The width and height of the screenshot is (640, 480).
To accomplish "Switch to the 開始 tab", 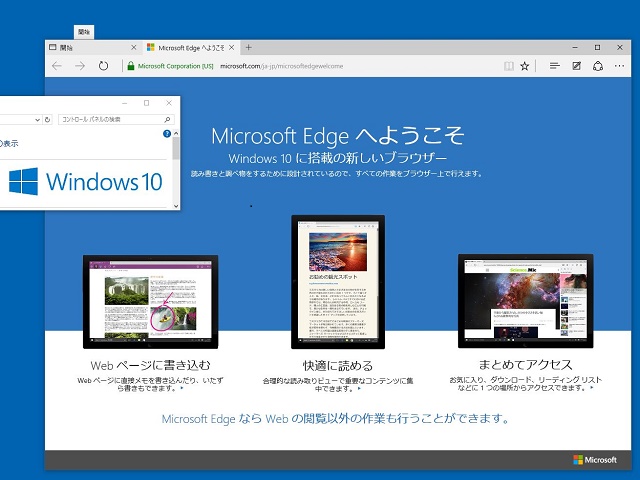I will coord(94,48).
